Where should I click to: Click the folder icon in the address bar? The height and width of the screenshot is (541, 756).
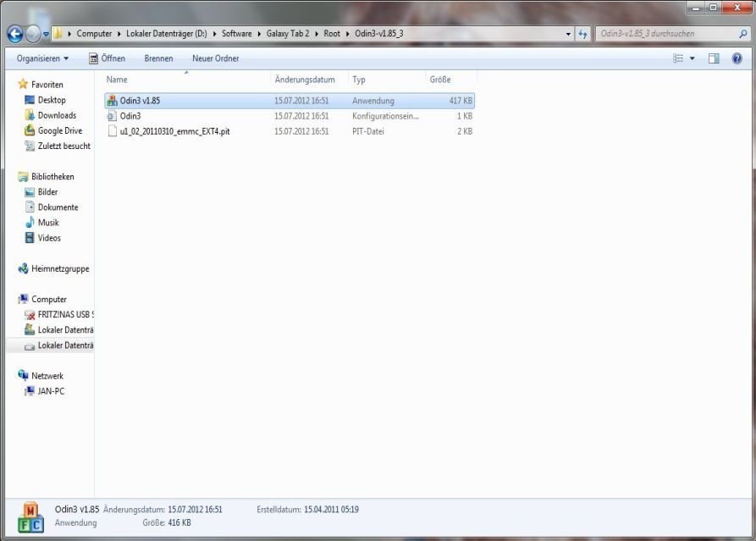[x=58, y=33]
